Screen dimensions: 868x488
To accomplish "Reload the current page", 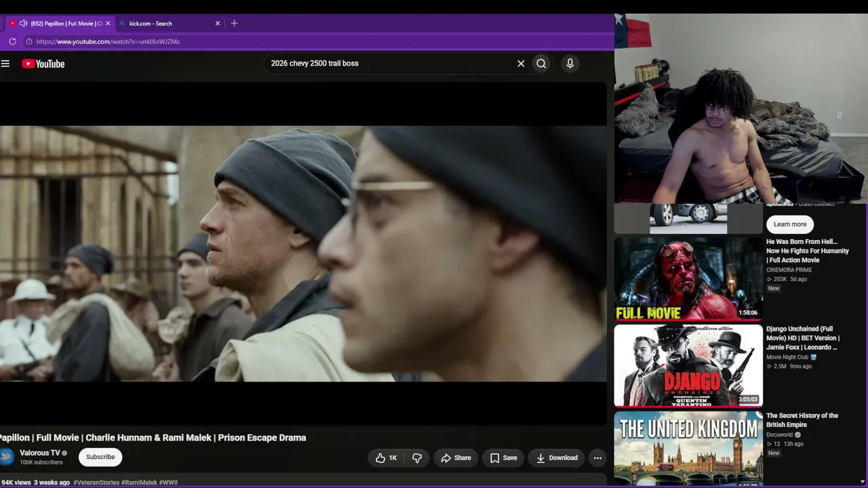I will pos(12,41).
